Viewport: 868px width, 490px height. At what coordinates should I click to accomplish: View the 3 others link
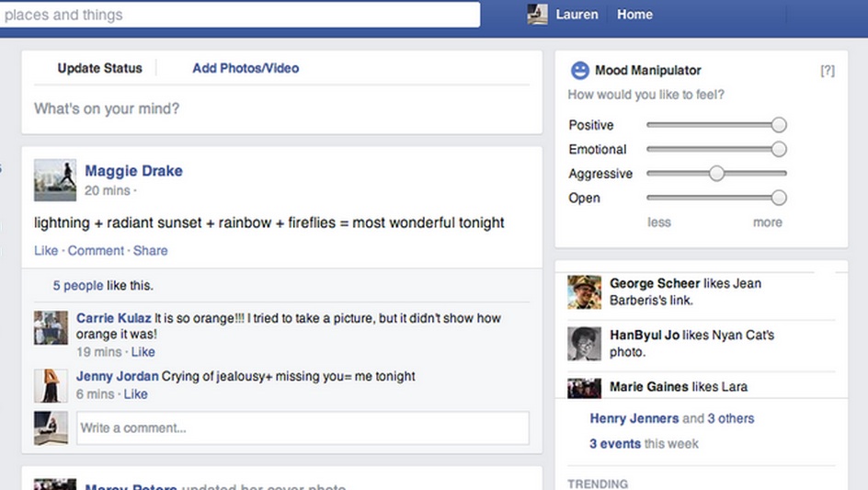click(731, 418)
